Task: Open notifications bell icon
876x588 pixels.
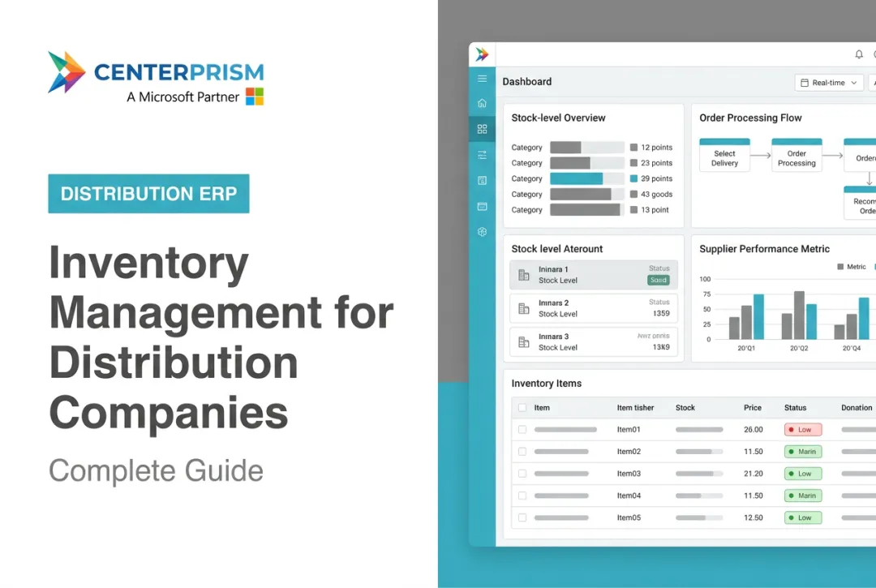Action: point(859,54)
